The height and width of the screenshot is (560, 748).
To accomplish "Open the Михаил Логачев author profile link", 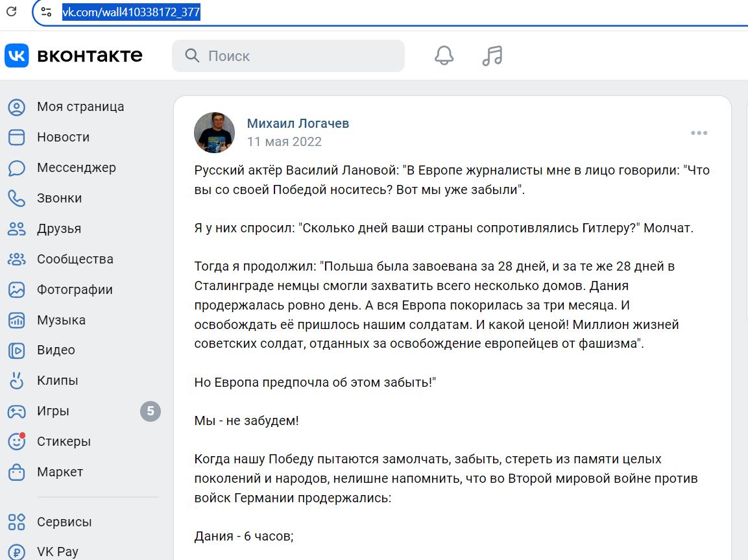I will click(x=298, y=123).
